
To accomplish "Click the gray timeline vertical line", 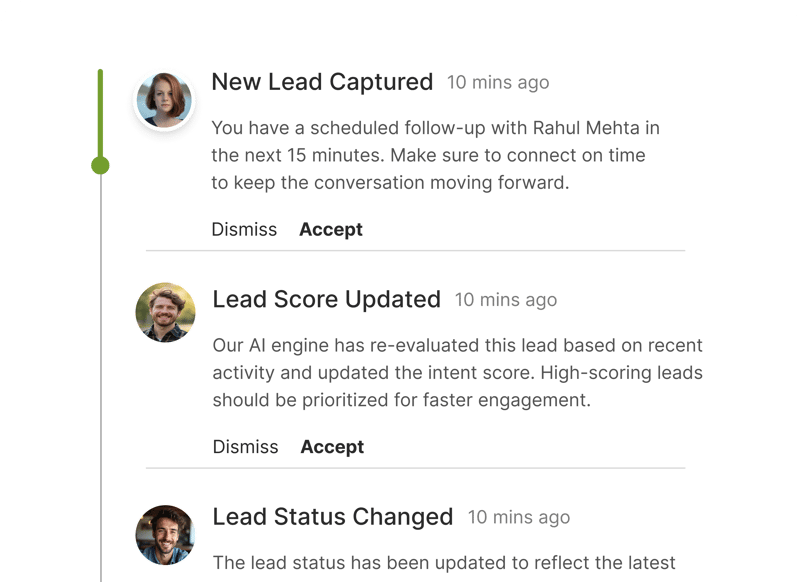I will click(100, 380).
